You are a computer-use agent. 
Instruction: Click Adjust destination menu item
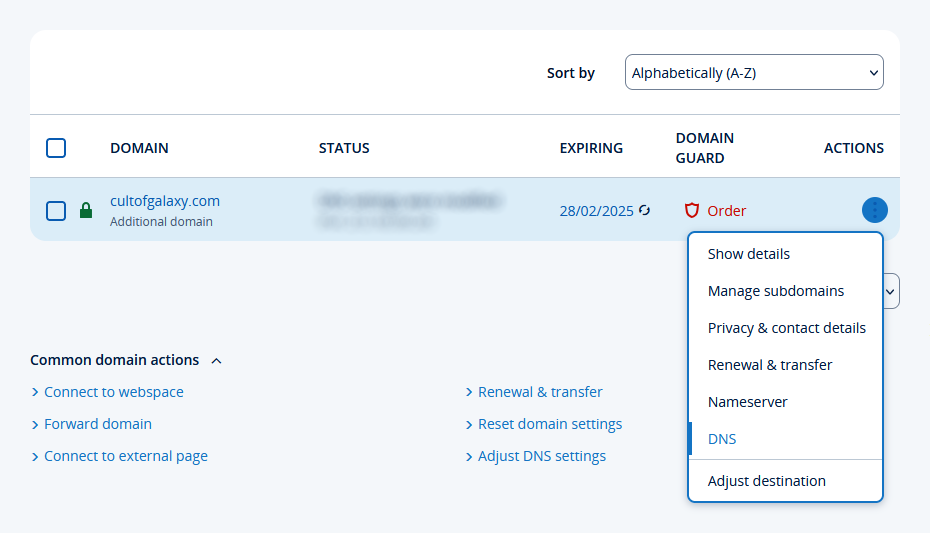click(766, 481)
